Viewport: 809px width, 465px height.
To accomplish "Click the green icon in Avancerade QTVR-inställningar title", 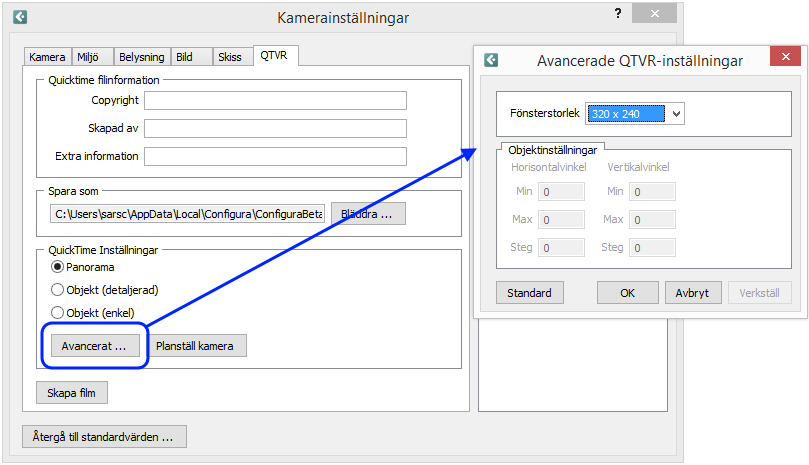I will (491, 60).
